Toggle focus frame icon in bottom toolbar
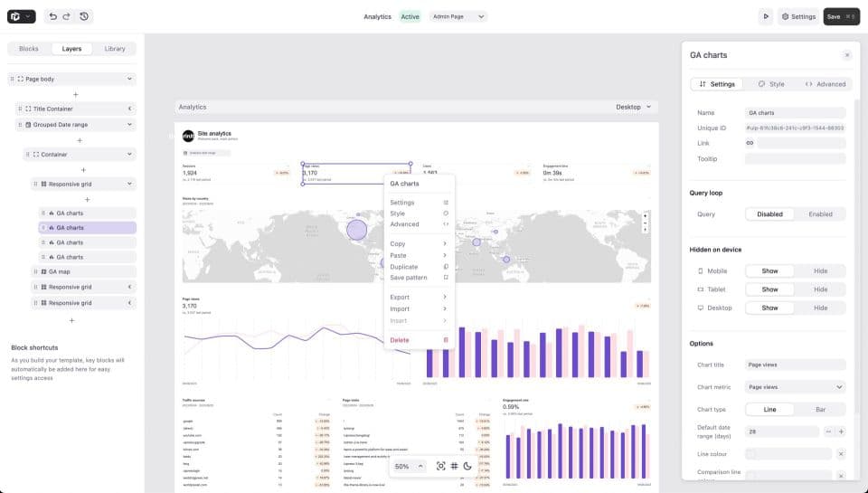Screen dimensions: 868x493 [x=440, y=466]
